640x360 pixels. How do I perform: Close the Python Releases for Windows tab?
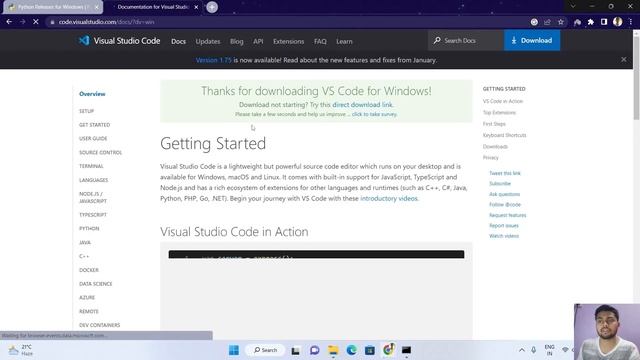[x=97, y=7]
